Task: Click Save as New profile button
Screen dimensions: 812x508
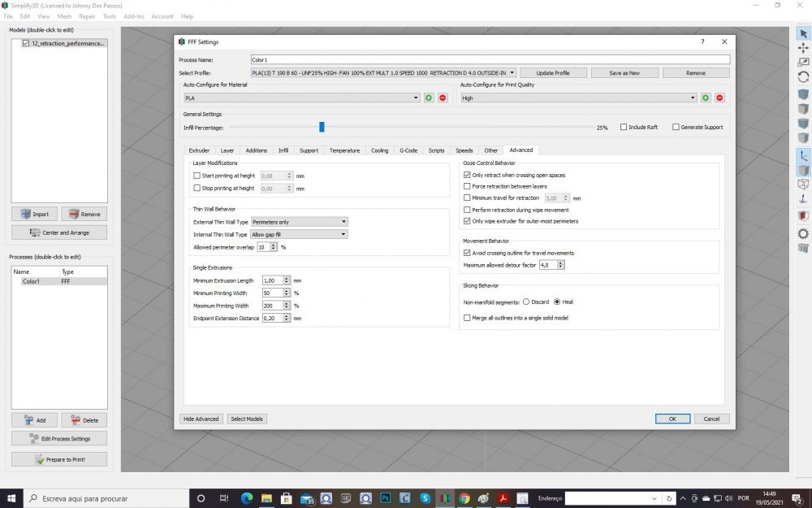Action: (x=624, y=73)
